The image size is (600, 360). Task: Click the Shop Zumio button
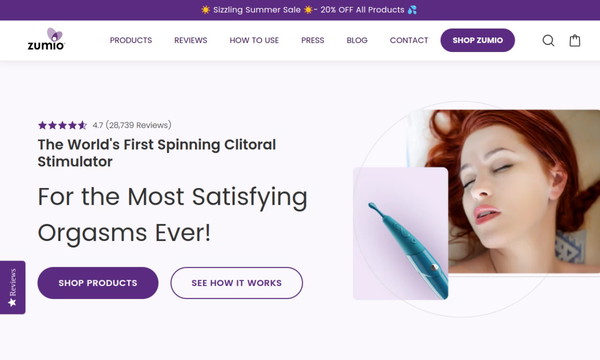478,40
